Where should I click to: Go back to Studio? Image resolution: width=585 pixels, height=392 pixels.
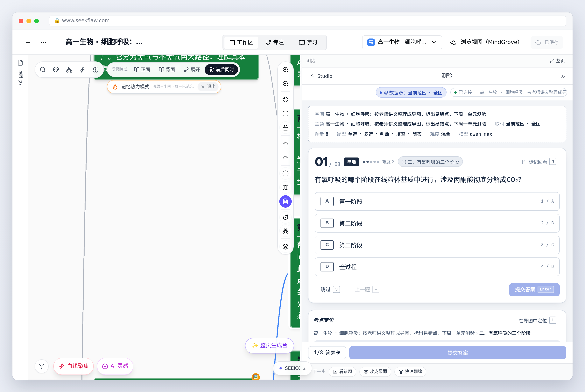point(321,76)
